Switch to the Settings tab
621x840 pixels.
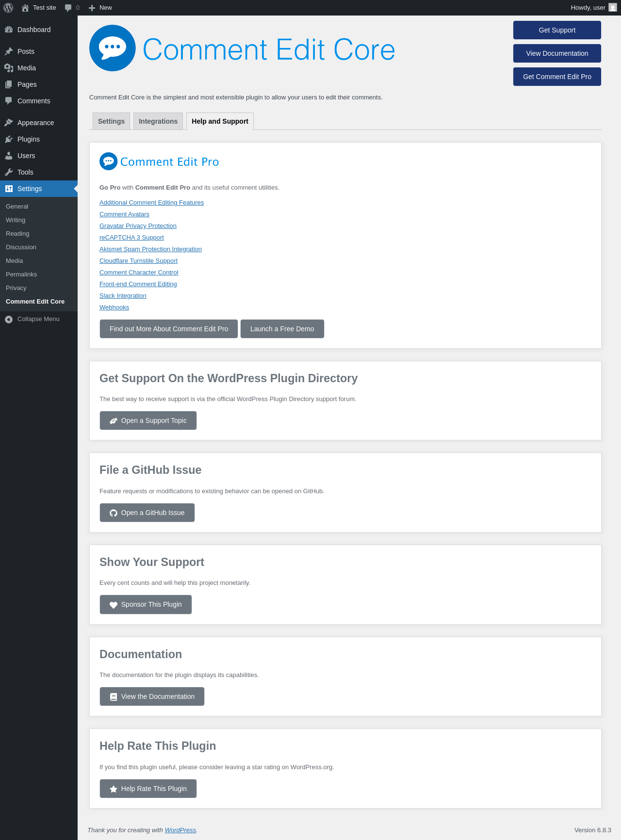(x=111, y=121)
